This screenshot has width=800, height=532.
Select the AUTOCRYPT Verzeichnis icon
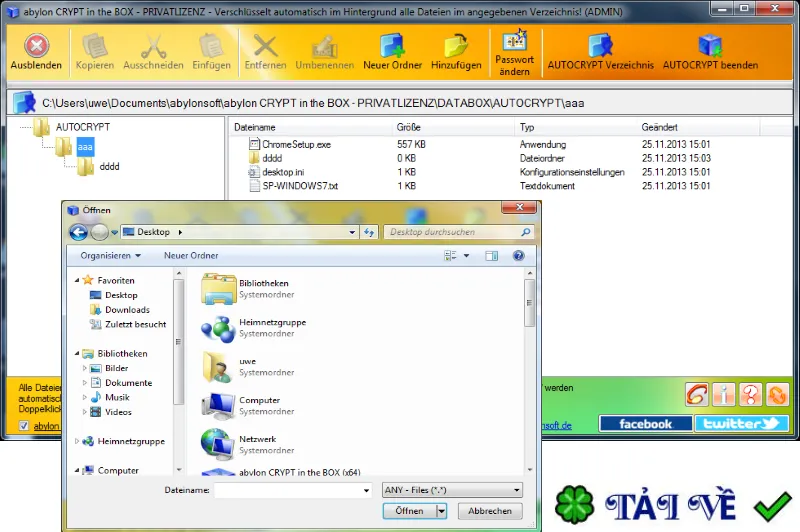tap(600, 45)
